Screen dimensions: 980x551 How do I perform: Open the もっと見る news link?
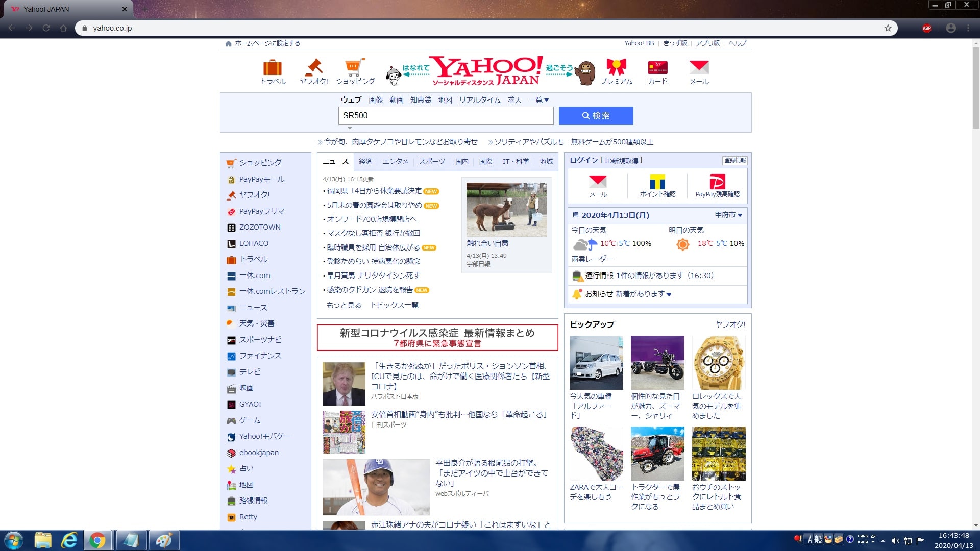tap(344, 305)
